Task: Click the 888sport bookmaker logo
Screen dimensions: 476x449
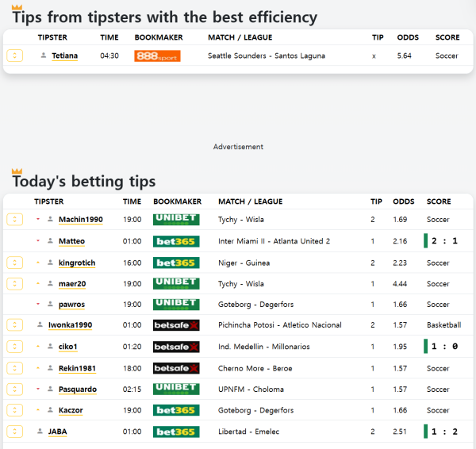Action: click(x=157, y=56)
